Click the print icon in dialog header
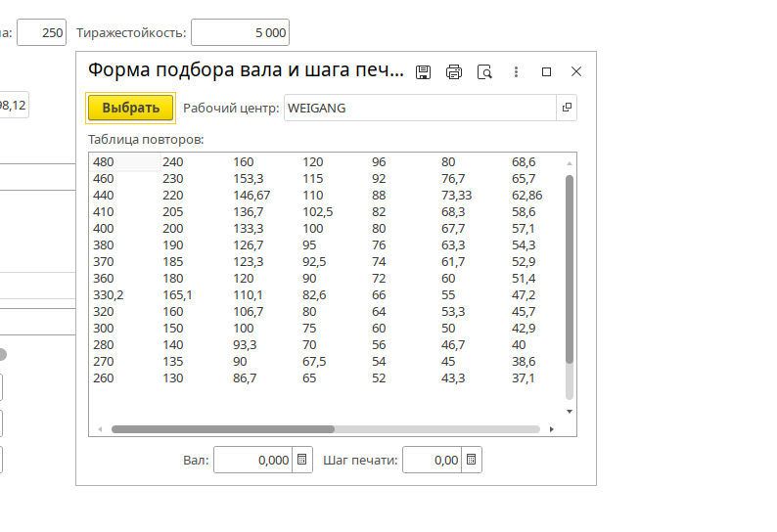This screenshot has height=532, width=777. point(454,71)
